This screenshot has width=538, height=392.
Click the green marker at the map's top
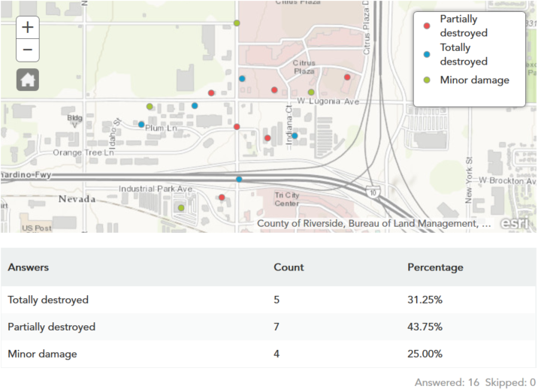pos(237,23)
